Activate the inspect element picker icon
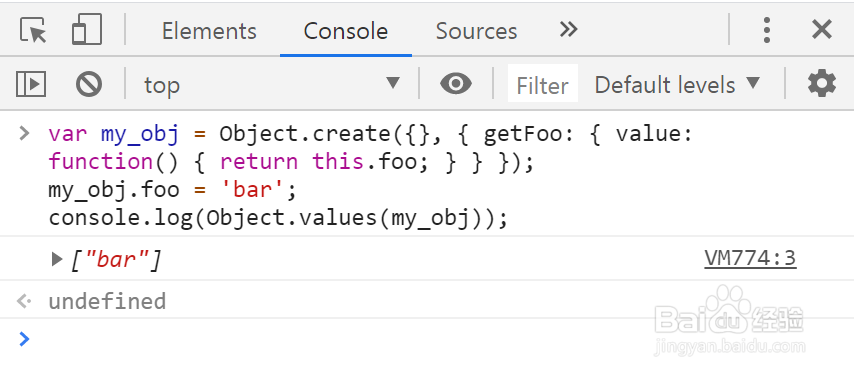Viewport: 854px width, 376px height. [x=33, y=30]
